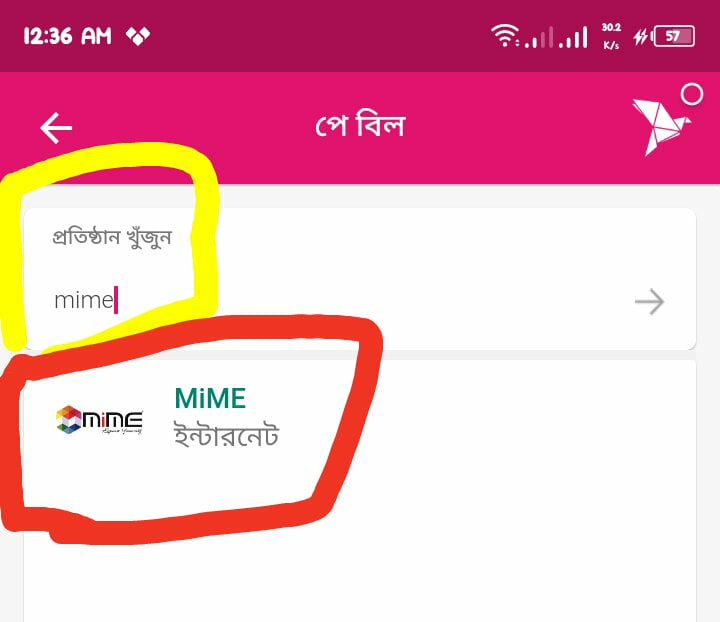This screenshot has width=720, height=622.
Task: Tap the 30.2 K/s network speed indicator
Action: (x=611, y=36)
